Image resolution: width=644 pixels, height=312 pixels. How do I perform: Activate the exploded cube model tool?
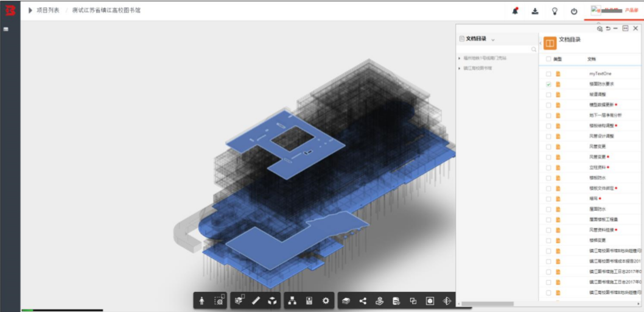click(271, 301)
